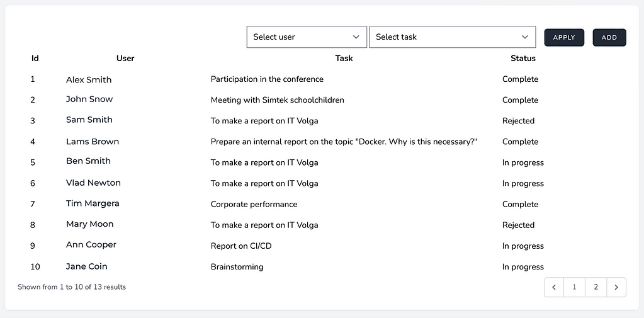Expand task list via its chevron arrow
This screenshot has width=644, height=318.
[x=525, y=37]
